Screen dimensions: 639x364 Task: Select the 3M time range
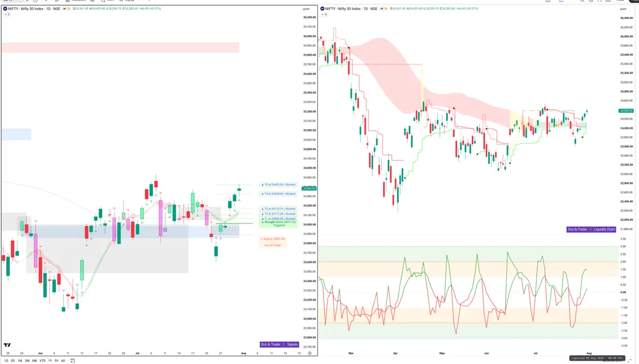coord(27,360)
